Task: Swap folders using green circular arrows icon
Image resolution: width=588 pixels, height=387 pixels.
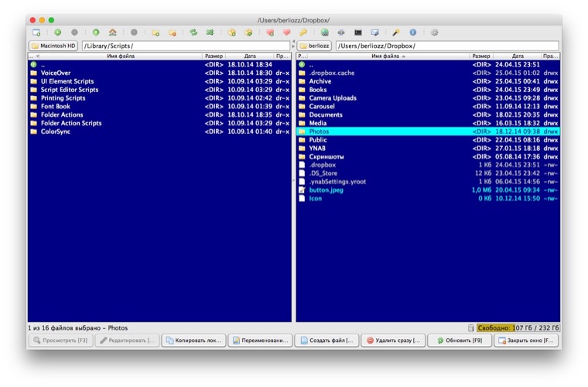Action: (x=193, y=33)
